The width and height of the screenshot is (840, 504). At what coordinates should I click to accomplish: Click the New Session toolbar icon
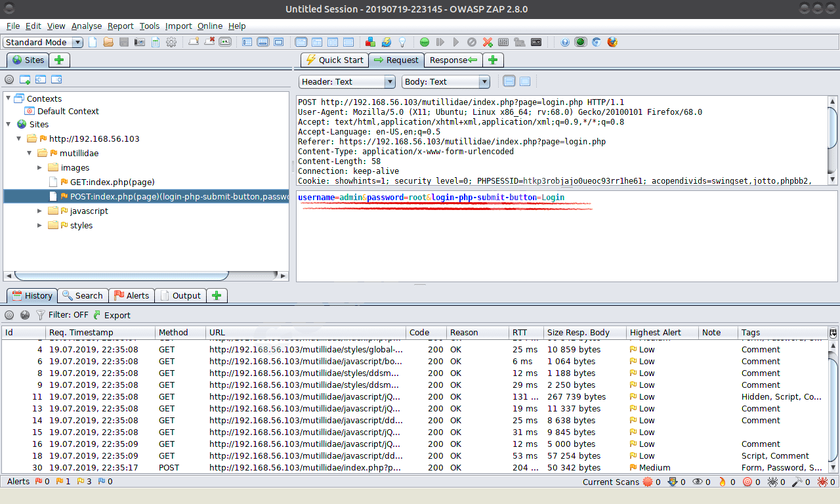93,42
